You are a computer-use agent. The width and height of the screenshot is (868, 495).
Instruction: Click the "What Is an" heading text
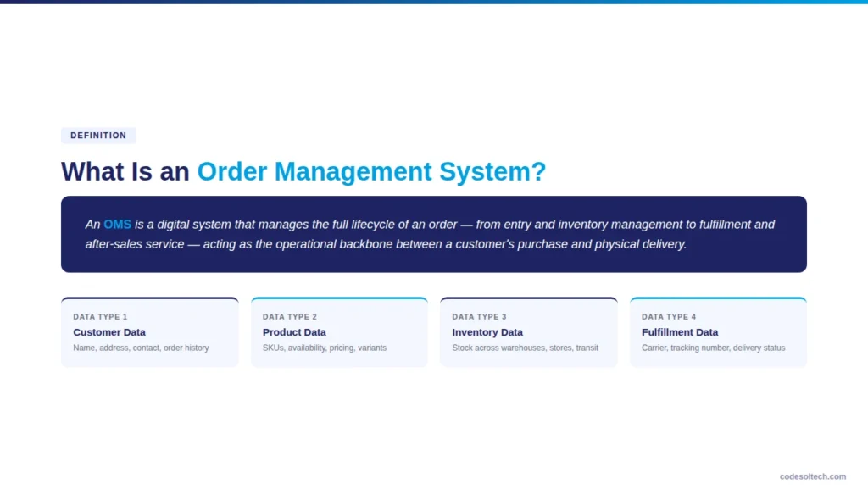pos(125,172)
